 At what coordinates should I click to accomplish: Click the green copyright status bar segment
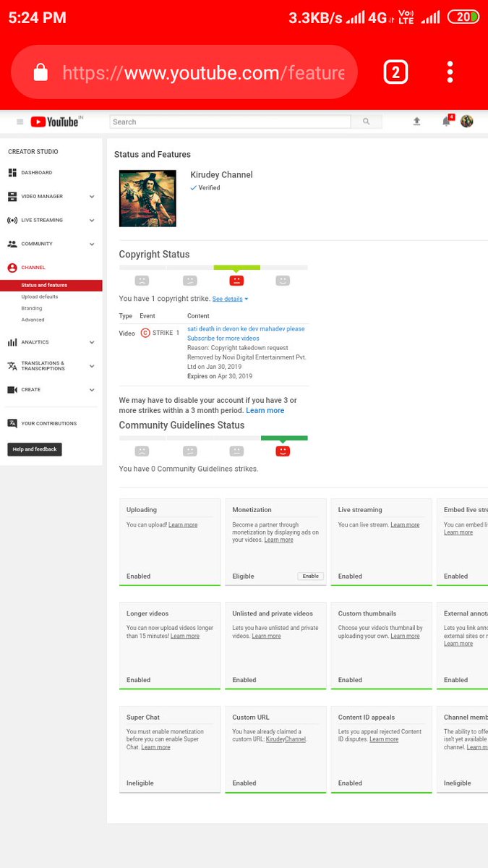click(x=237, y=268)
